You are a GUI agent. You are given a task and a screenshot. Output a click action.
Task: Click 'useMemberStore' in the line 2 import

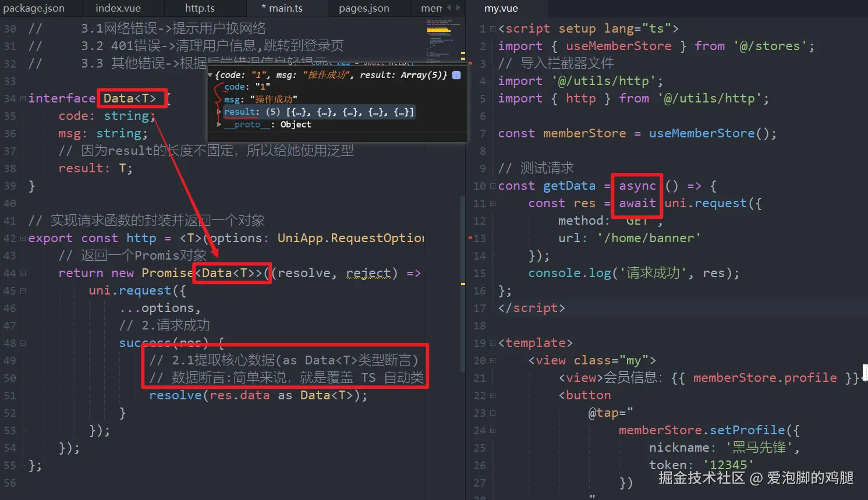(x=618, y=46)
